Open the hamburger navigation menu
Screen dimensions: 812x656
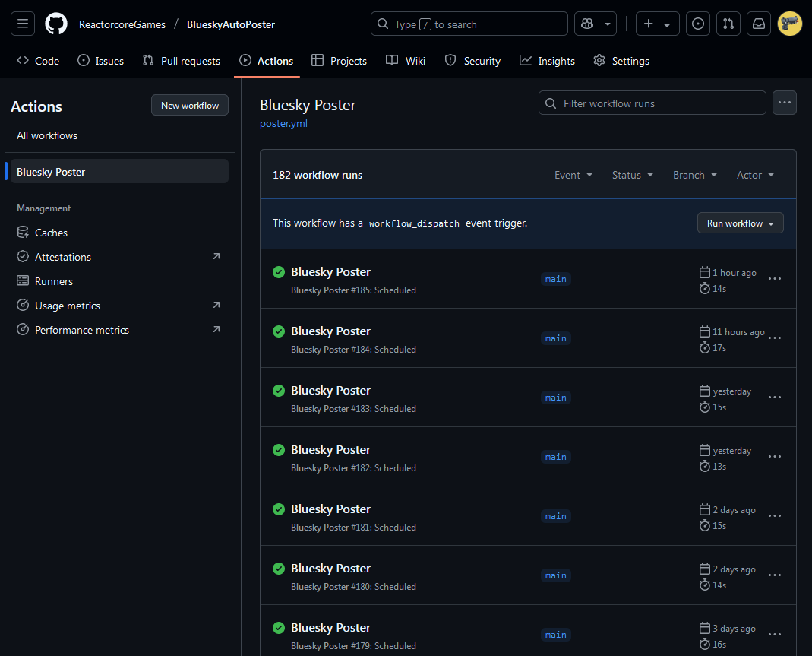click(23, 24)
